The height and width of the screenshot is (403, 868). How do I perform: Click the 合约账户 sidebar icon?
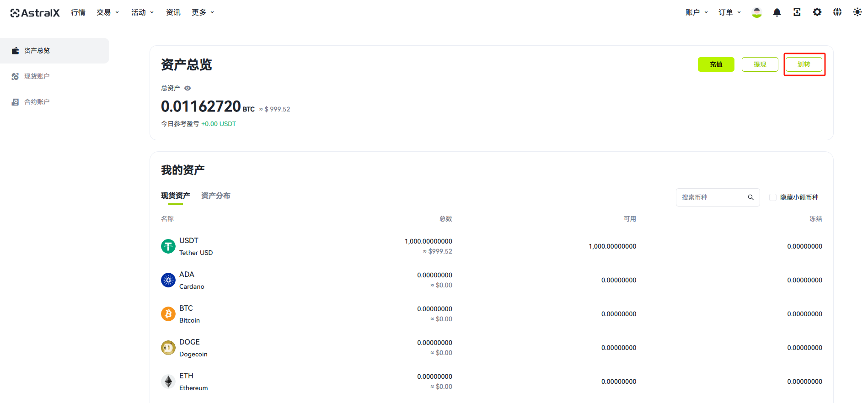point(15,102)
